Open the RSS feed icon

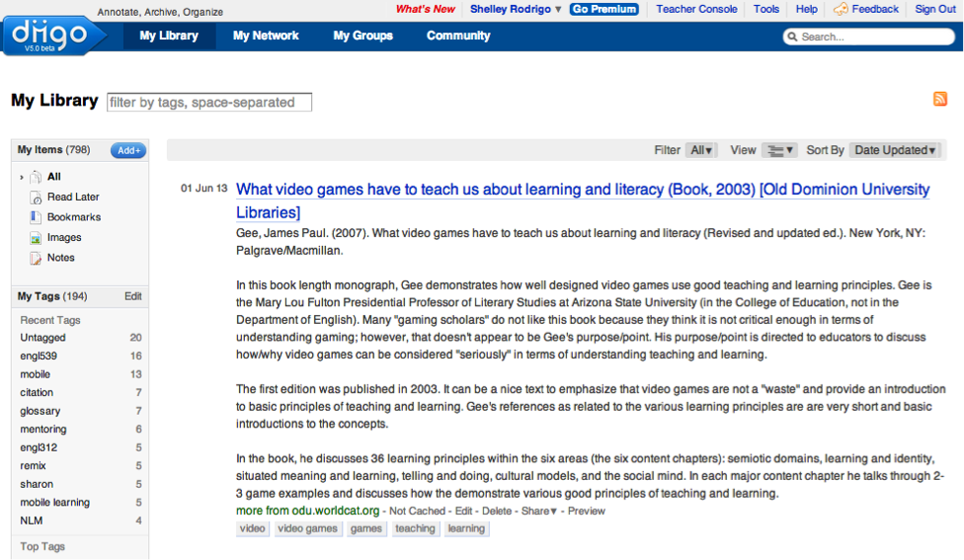pyautogui.click(x=940, y=99)
